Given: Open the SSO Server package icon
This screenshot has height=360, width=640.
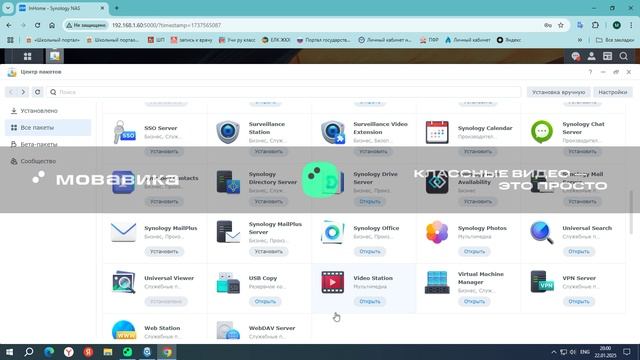Looking at the screenshot, I should point(124,132).
